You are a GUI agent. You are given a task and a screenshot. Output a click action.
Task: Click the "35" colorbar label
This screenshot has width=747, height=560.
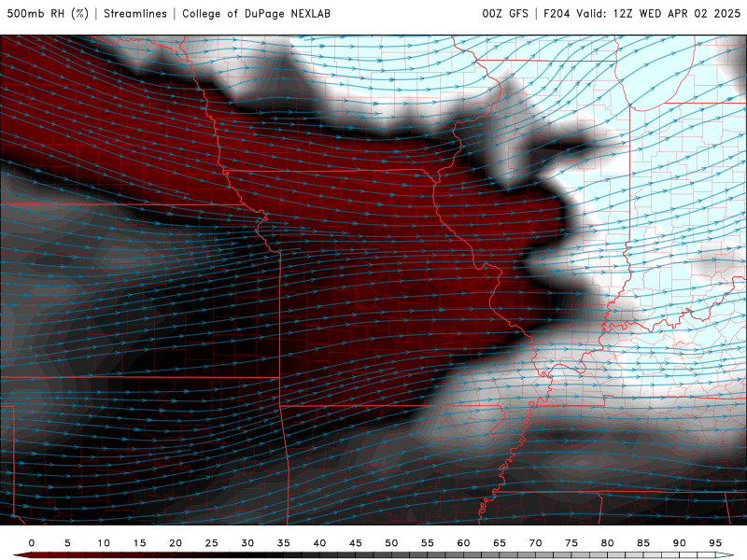[x=284, y=543]
